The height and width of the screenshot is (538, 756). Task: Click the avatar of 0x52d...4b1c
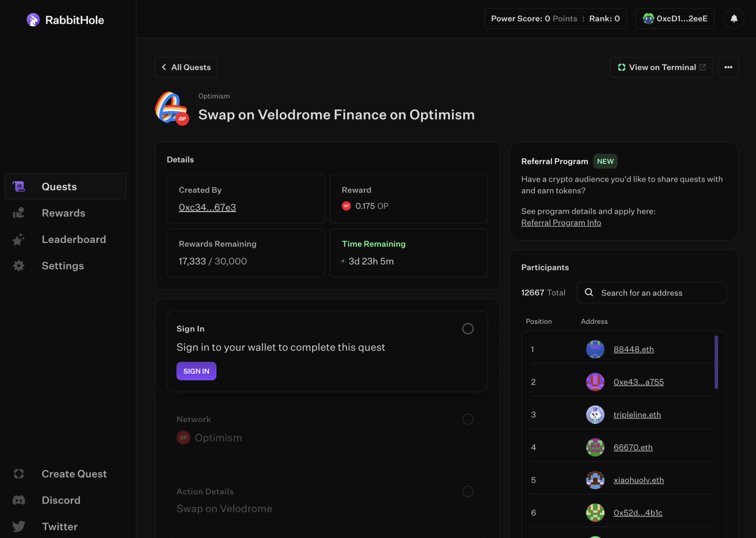click(595, 512)
